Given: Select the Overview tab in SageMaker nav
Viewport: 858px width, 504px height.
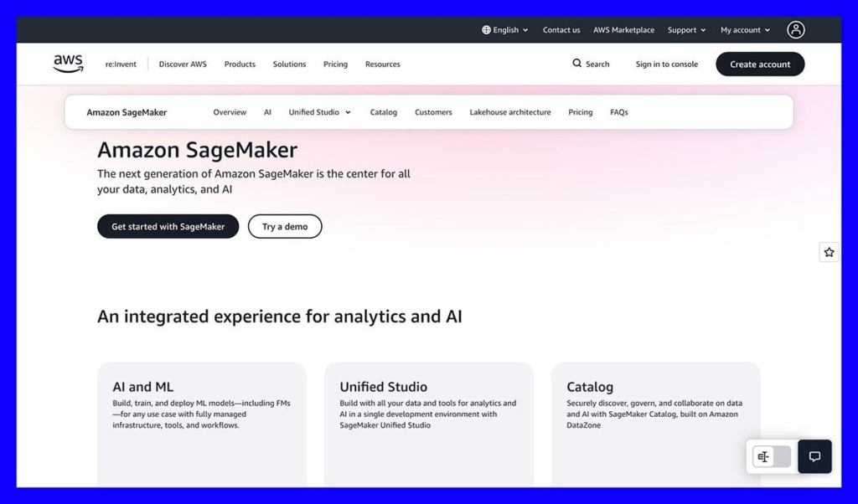Looking at the screenshot, I should click(x=230, y=112).
